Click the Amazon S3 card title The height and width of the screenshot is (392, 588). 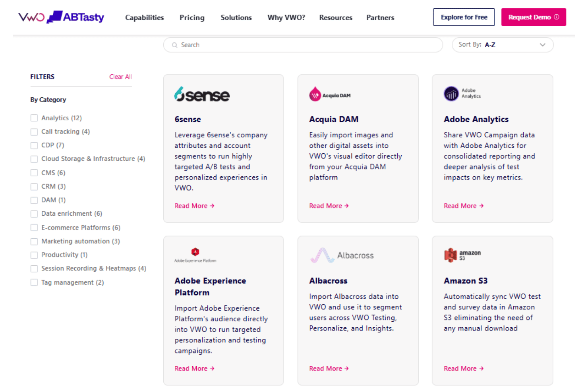[x=466, y=281]
